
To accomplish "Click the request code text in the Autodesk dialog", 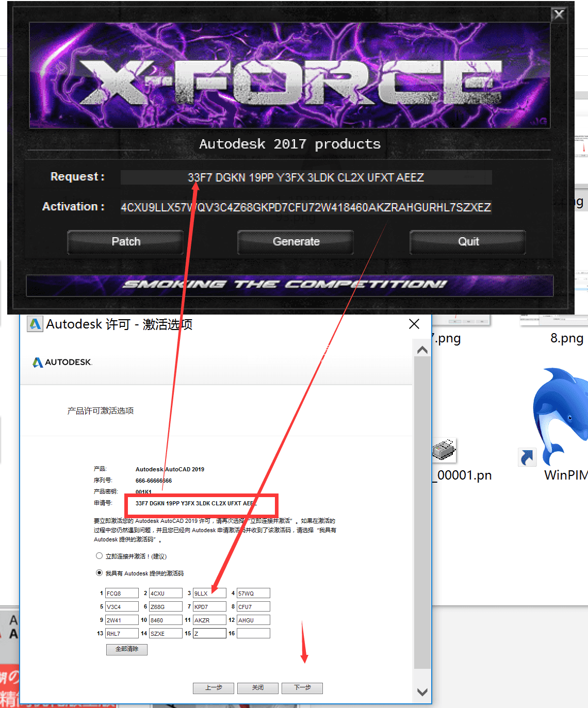I will point(195,503).
